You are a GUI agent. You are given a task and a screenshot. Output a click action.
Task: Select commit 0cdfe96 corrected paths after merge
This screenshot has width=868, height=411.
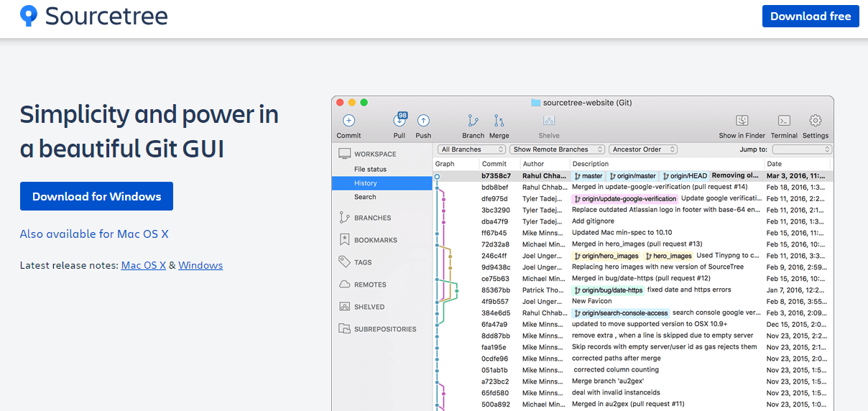coord(633,359)
